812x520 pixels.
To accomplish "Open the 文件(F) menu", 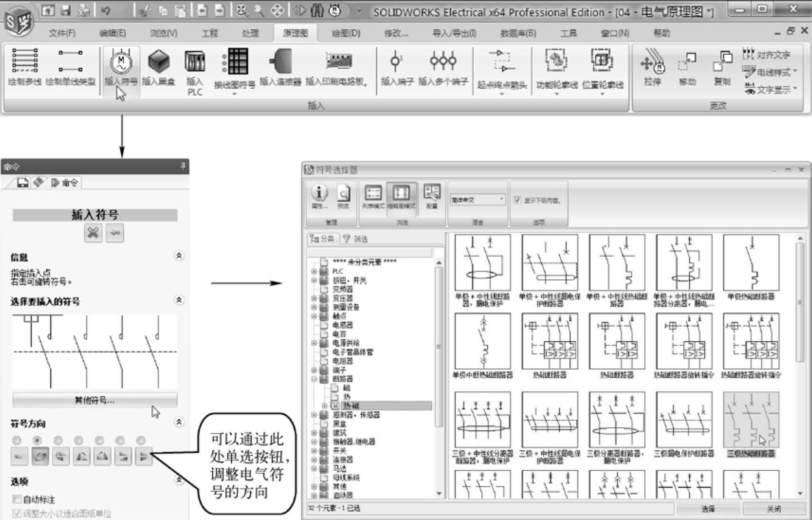I will [62, 33].
